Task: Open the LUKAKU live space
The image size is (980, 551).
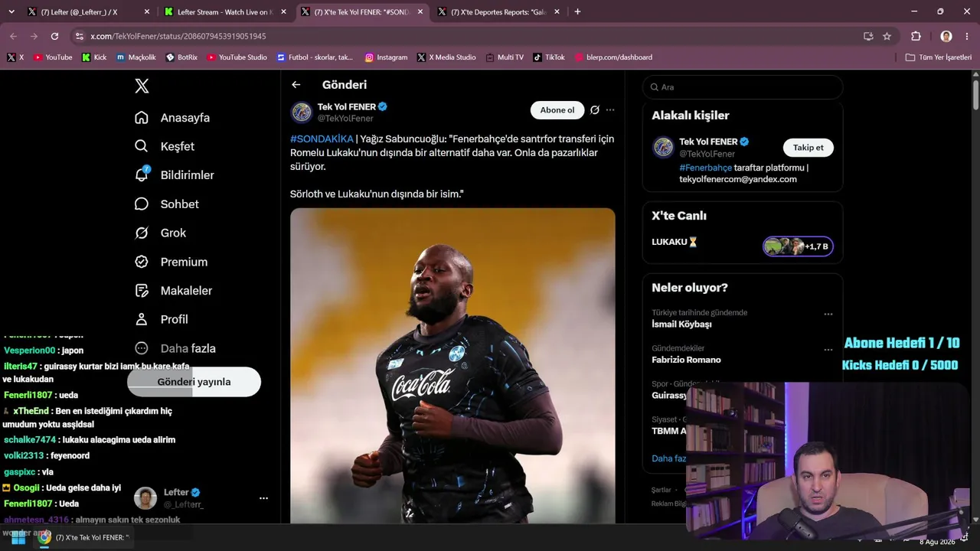Action: pos(742,246)
